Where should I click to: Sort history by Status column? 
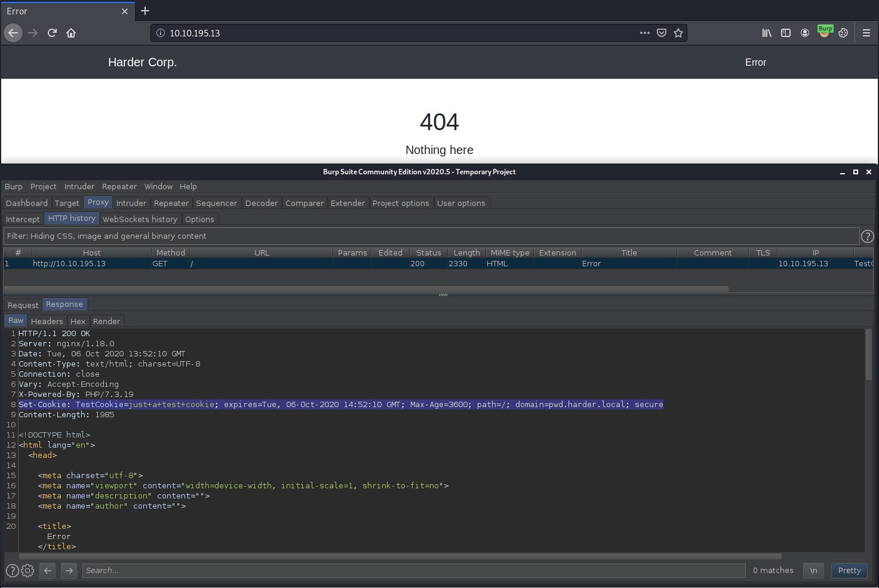pos(429,253)
